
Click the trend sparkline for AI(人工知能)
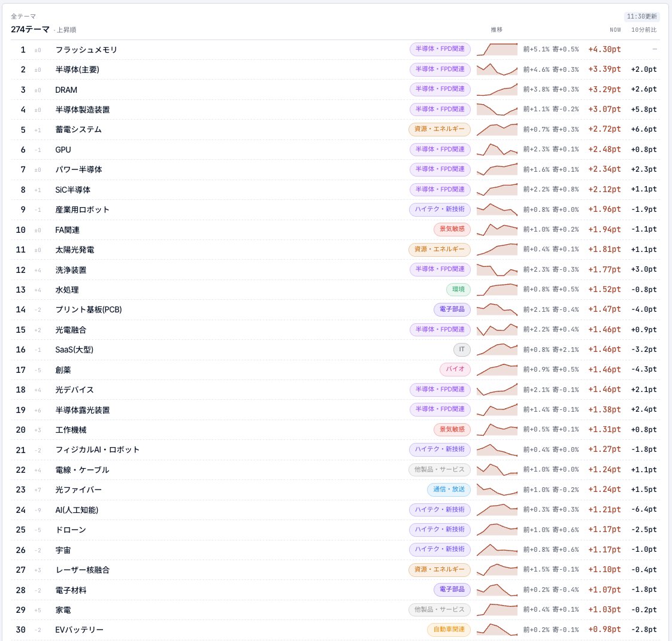pyautogui.click(x=497, y=509)
